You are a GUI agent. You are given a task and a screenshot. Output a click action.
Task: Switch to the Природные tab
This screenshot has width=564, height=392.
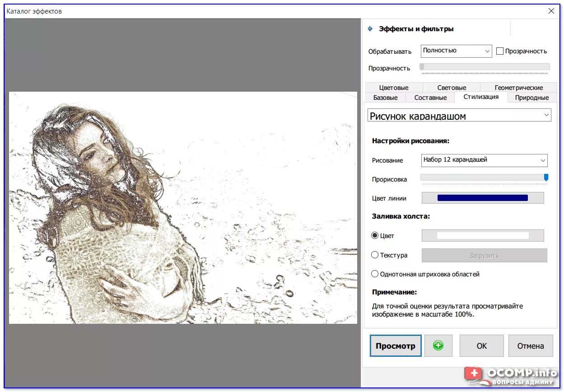pos(532,98)
